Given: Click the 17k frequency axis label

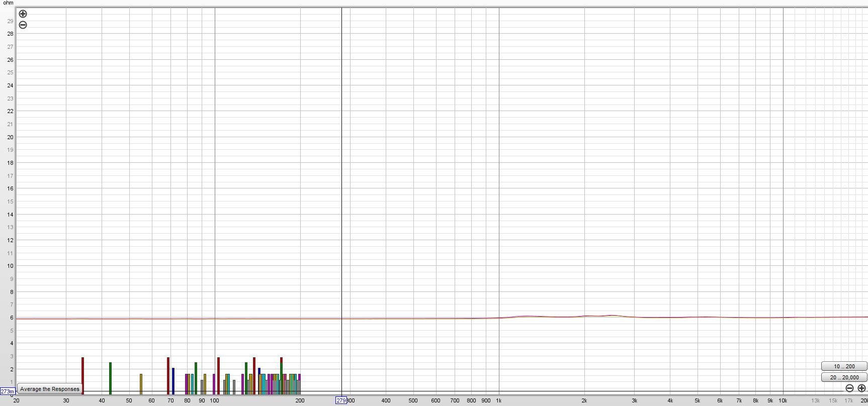Looking at the screenshot, I should pyautogui.click(x=848, y=400).
